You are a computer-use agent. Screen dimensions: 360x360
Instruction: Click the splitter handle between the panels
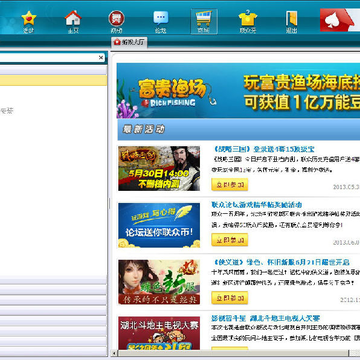point(109,203)
